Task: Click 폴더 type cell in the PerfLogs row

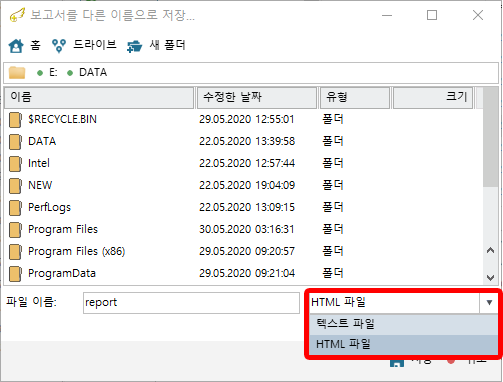Action: click(x=333, y=207)
